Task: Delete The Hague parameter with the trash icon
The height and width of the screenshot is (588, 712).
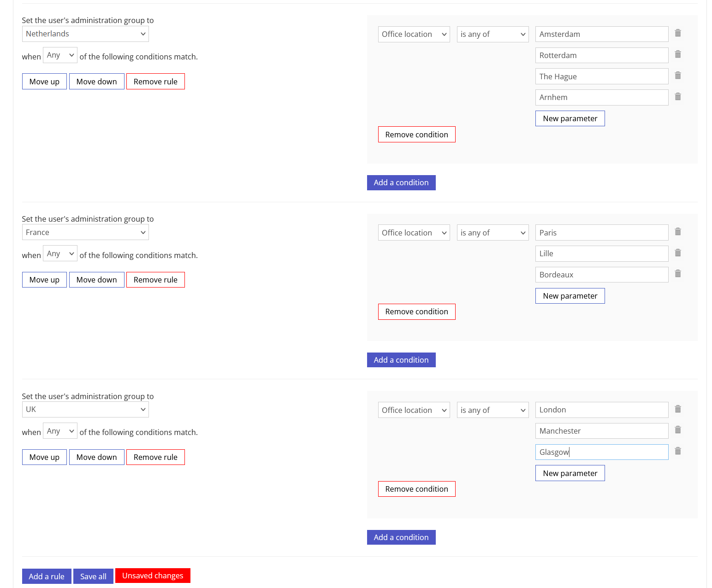Action: tap(678, 76)
